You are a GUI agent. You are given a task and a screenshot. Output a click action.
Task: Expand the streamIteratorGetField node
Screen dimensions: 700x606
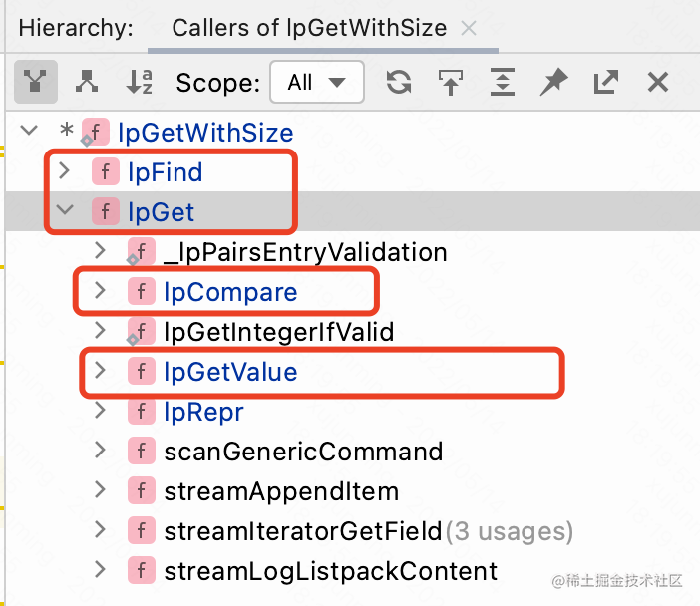pos(101,529)
